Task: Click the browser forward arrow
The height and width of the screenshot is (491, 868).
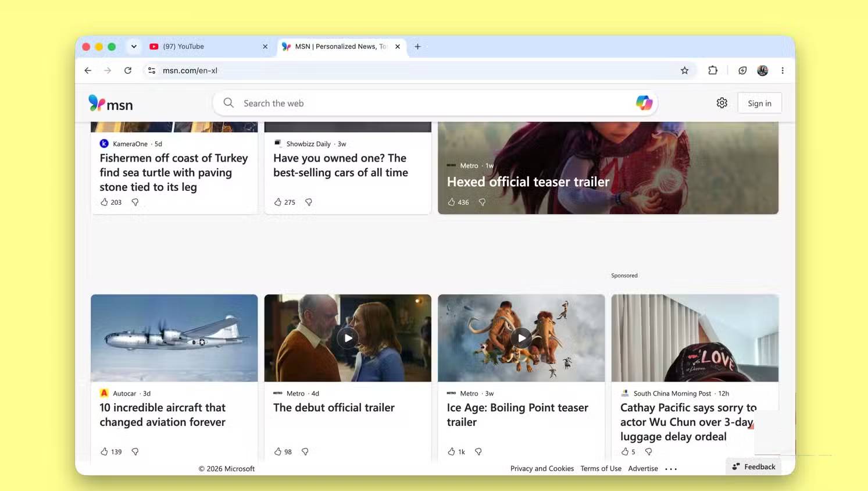Action: tap(108, 70)
